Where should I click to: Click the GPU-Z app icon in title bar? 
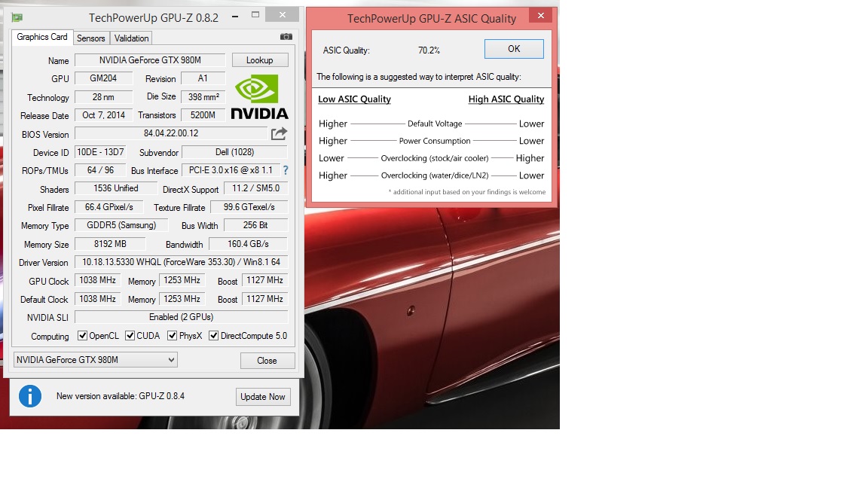tap(17, 18)
